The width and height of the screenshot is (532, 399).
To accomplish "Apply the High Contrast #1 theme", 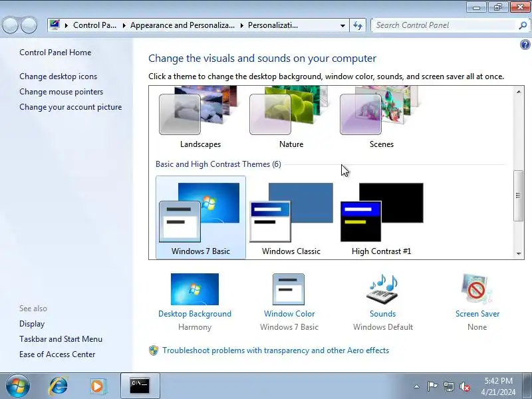I will click(382, 217).
